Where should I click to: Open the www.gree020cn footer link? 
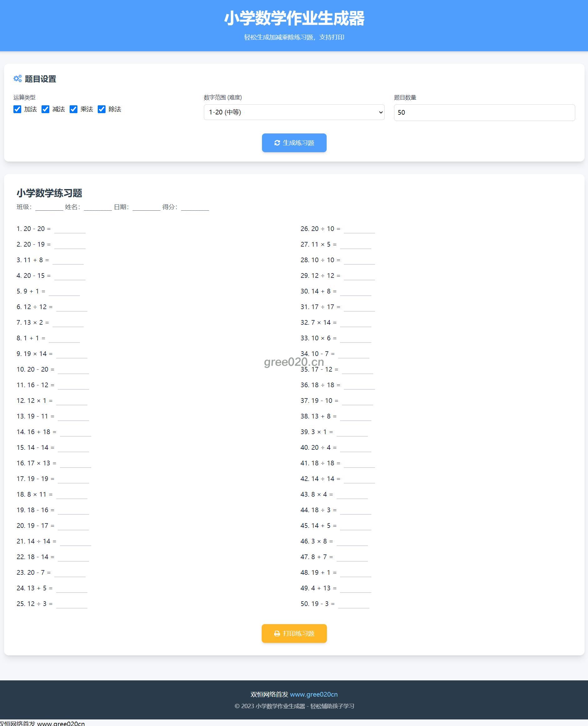tap(313, 694)
